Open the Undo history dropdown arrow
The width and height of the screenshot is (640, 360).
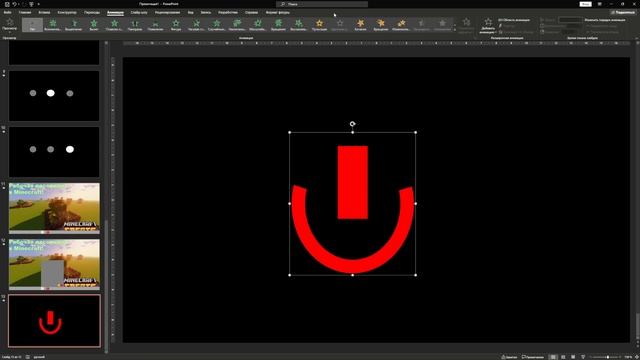(x=18, y=4)
